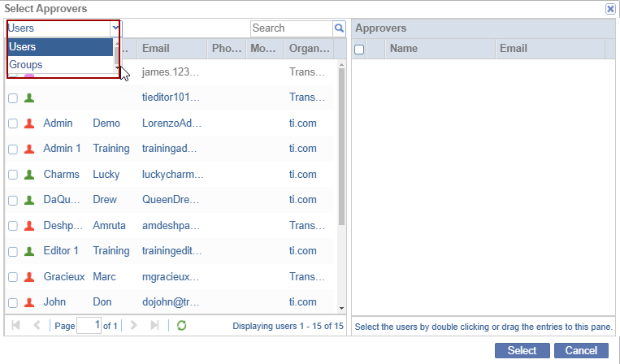This screenshot has height=364, width=620.
Task: Jump to last page using pager icon
Action: coord(155,326)
